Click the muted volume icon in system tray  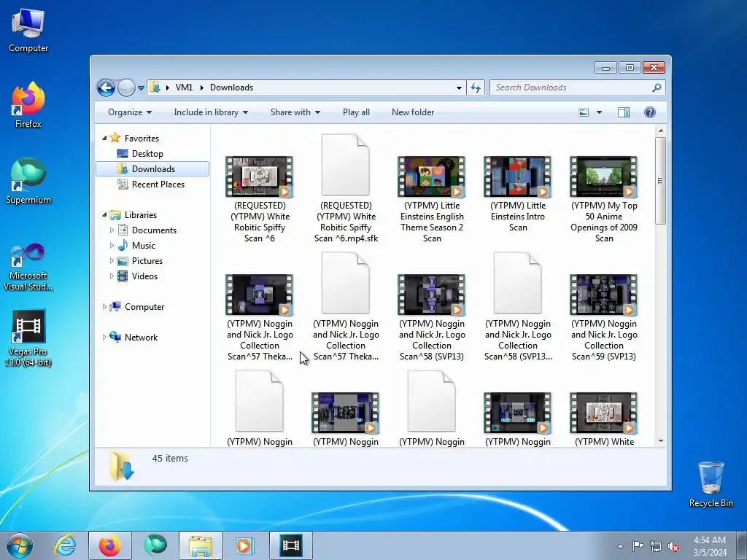(x=673, y=547)
